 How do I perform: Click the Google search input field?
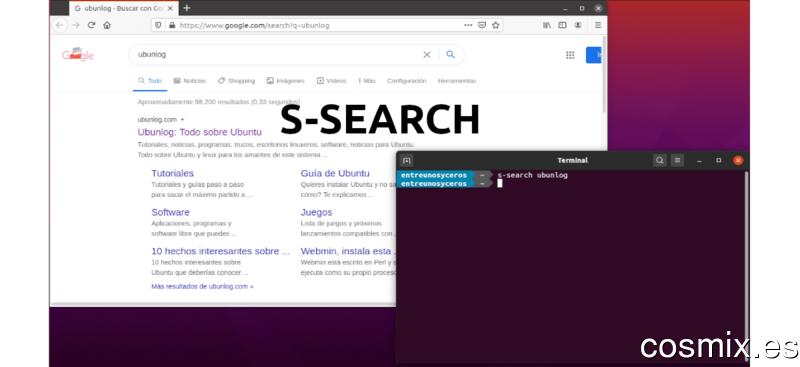(x=278, y=55)
